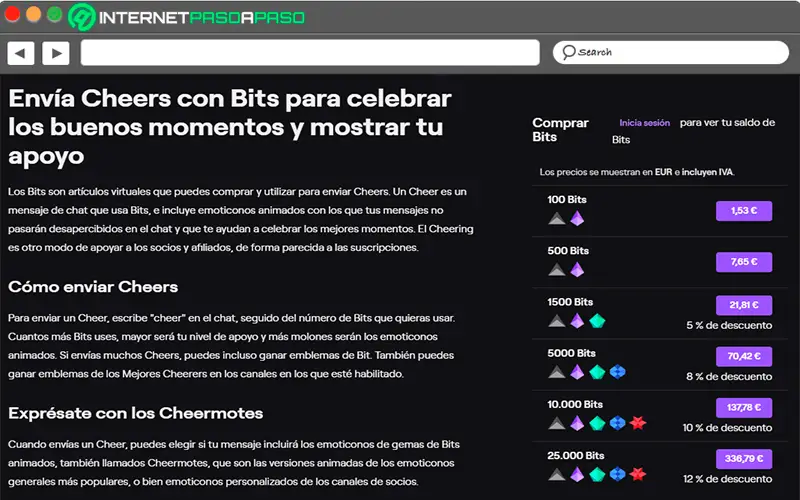Viewport: 800px width, 500px height.
Task: Click the Comprar Bits heading
Action: 560,130
